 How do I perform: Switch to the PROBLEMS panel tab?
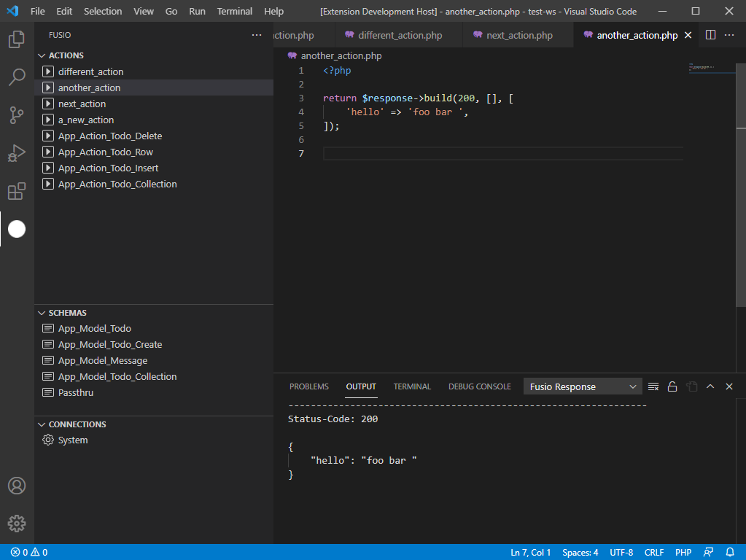pos(308,386)
